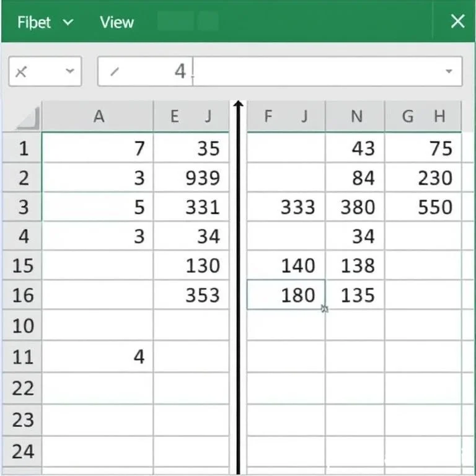476x476 pixels.
Task: Click the active cell containing 180
Action: 286,295
